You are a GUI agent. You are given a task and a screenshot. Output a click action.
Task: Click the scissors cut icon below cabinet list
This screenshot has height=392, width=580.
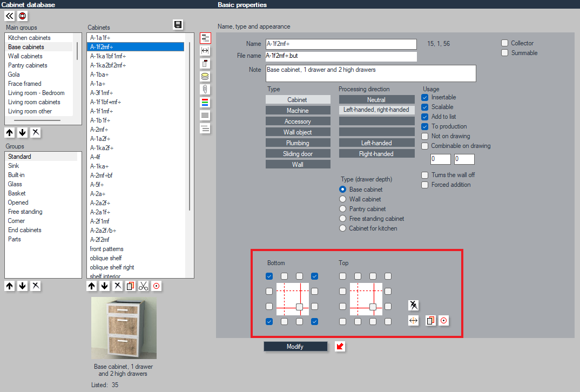tap(144, 286)
